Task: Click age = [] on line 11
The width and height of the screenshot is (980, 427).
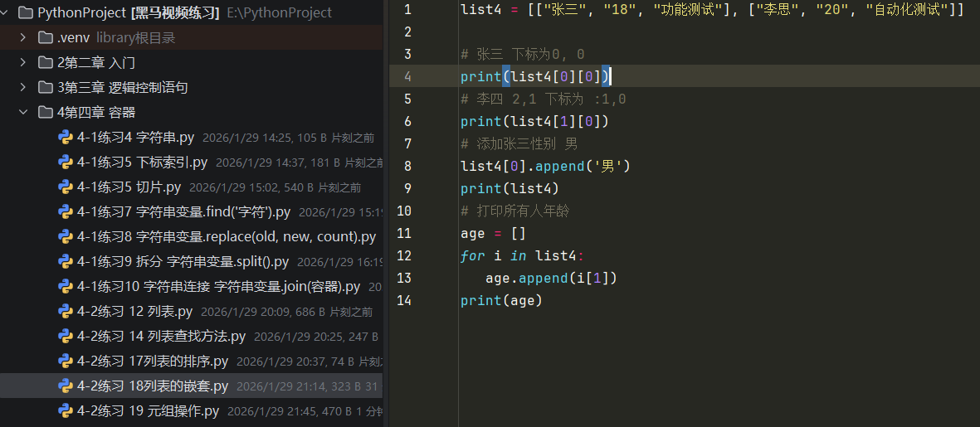Action: click(x=493, y=234)
